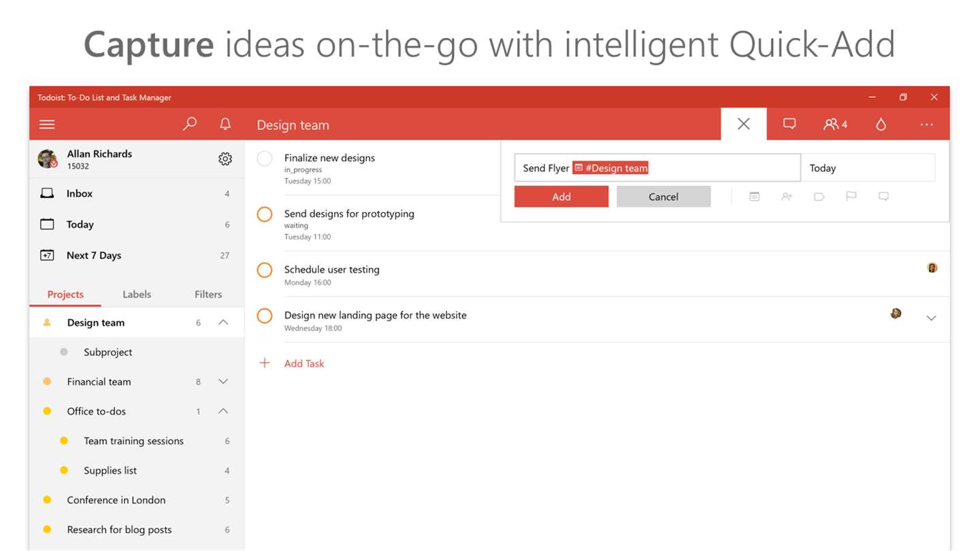Complete the Finalize new designs task
This screenshot has width=980, height=551.
pos(265,158)
